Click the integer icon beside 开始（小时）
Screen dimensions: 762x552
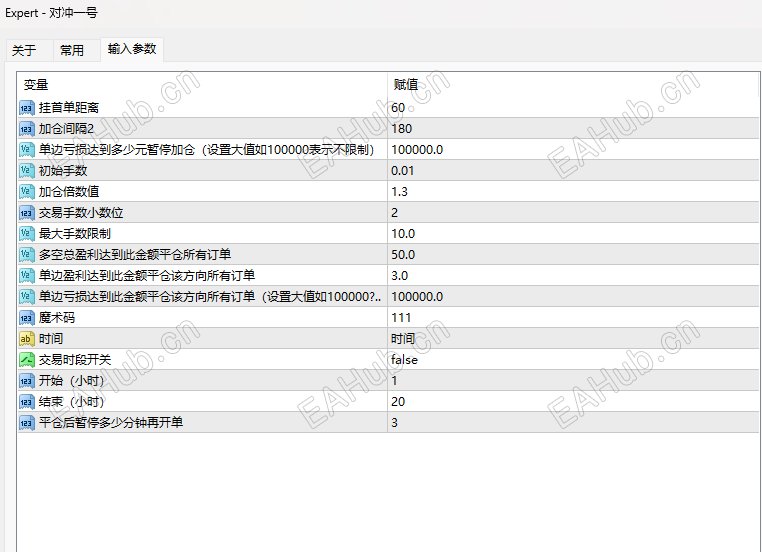27,380
